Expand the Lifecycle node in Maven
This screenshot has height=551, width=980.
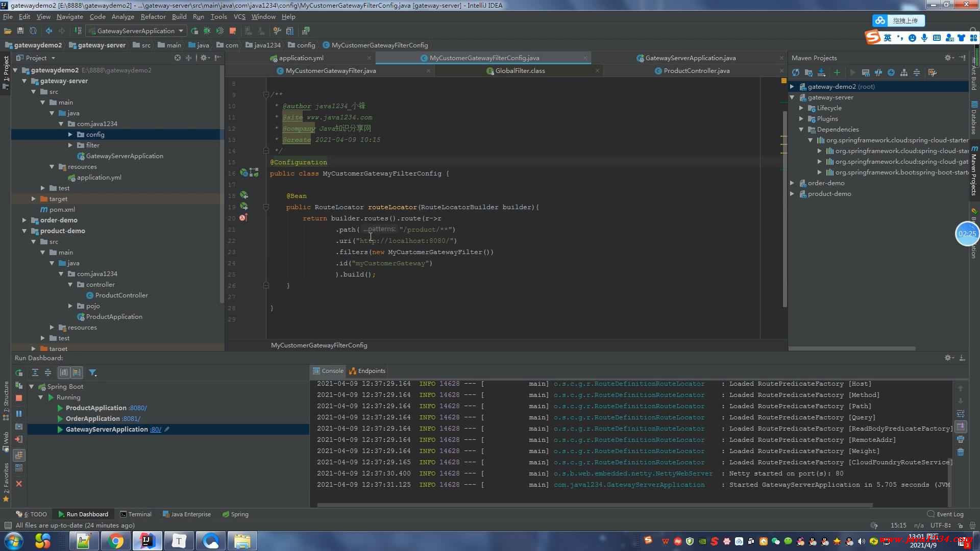click(x=801, y=108)
